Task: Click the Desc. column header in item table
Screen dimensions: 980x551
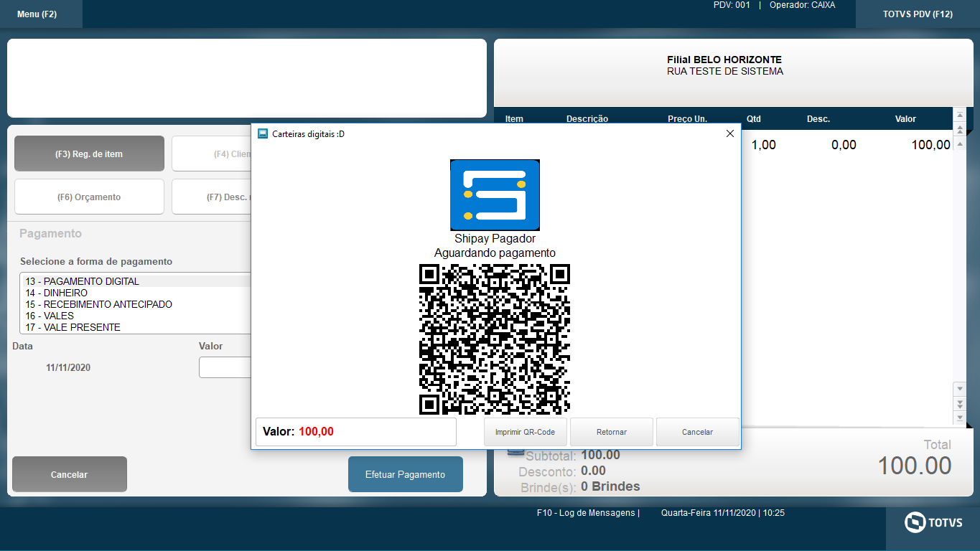Action: (x=818, y=119)
